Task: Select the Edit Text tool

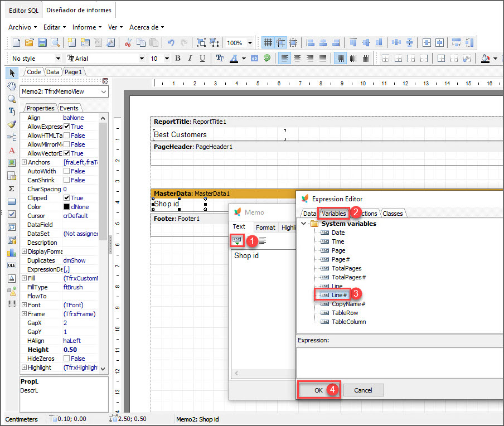Action: tap(12, 112)
